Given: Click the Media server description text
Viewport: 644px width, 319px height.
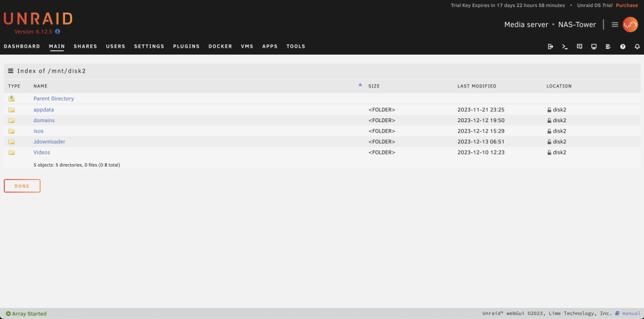Looking at the screenshot, I should [x=526, y=24].
